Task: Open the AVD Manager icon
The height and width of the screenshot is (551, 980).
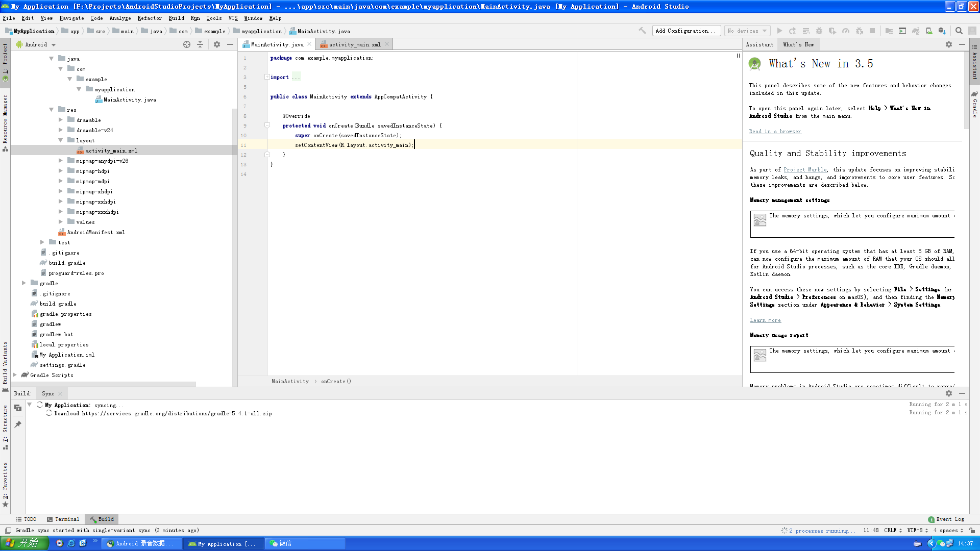Action: click(x=929, y=31)
